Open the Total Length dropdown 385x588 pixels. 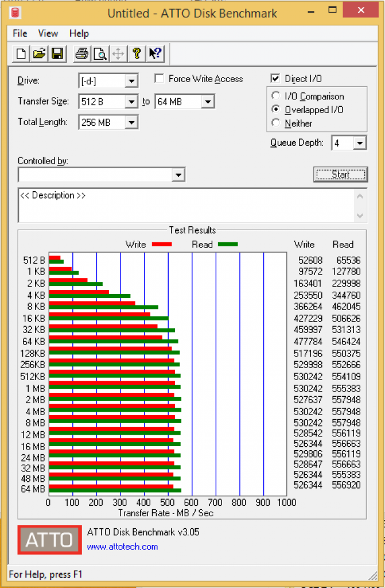tap(131, 122)
